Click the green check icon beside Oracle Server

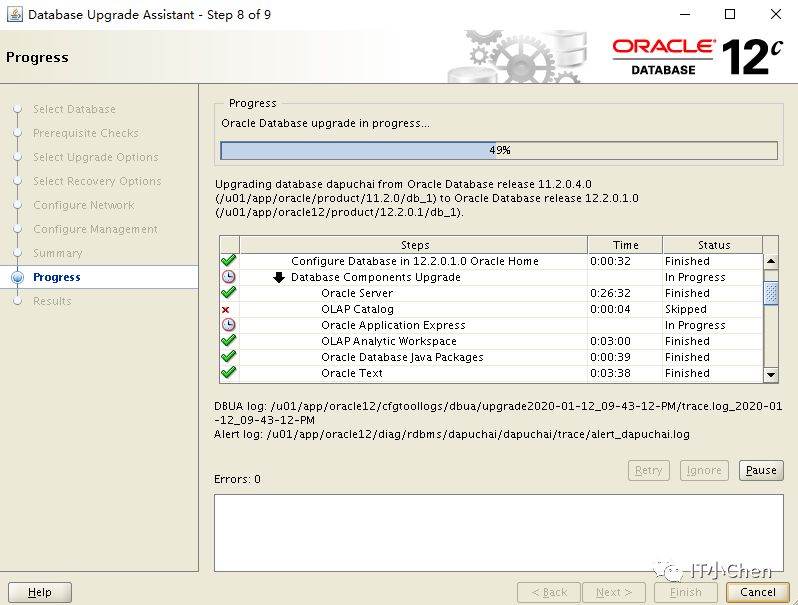[229, 293]
